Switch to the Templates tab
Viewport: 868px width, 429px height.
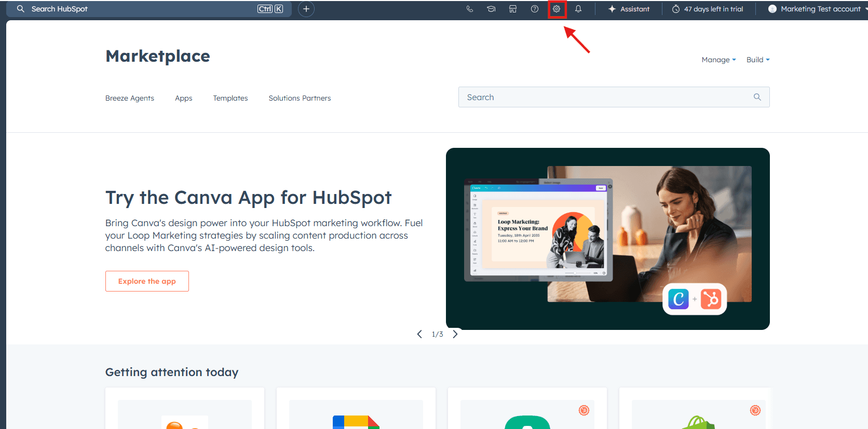[230, 98]
